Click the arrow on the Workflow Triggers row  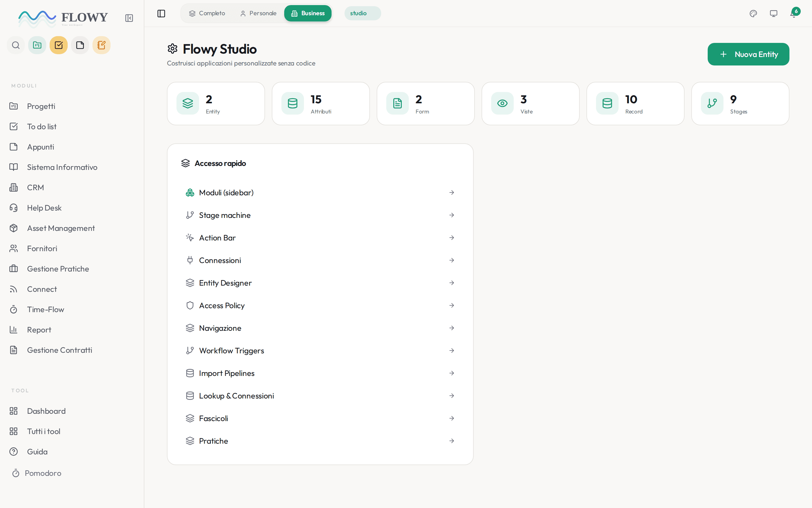[x=452, y=351]
